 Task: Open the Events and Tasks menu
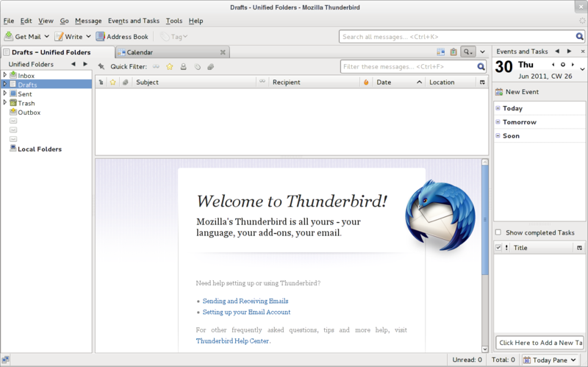click(x=133, y=21)
